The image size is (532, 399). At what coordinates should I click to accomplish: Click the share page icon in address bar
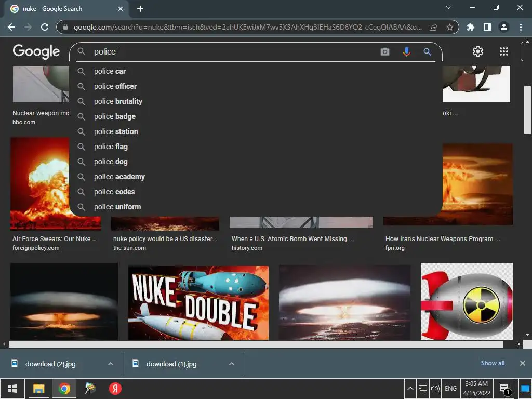433,27
